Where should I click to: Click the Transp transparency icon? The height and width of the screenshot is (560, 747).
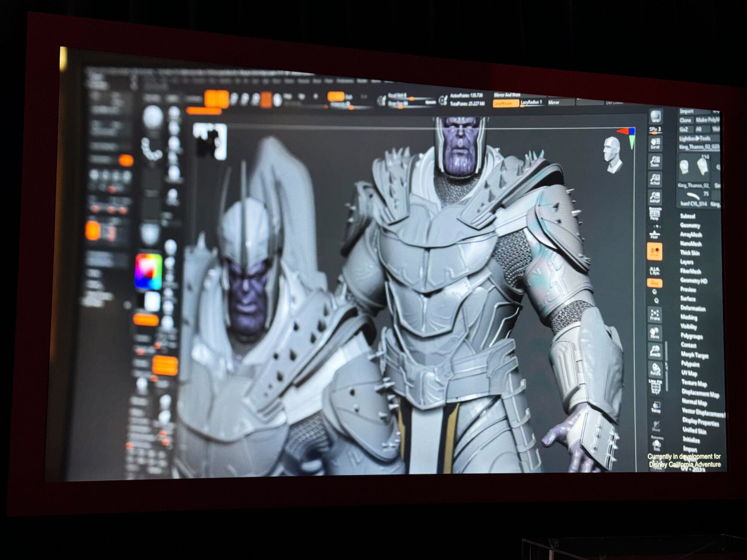click(x=656, y=407)
